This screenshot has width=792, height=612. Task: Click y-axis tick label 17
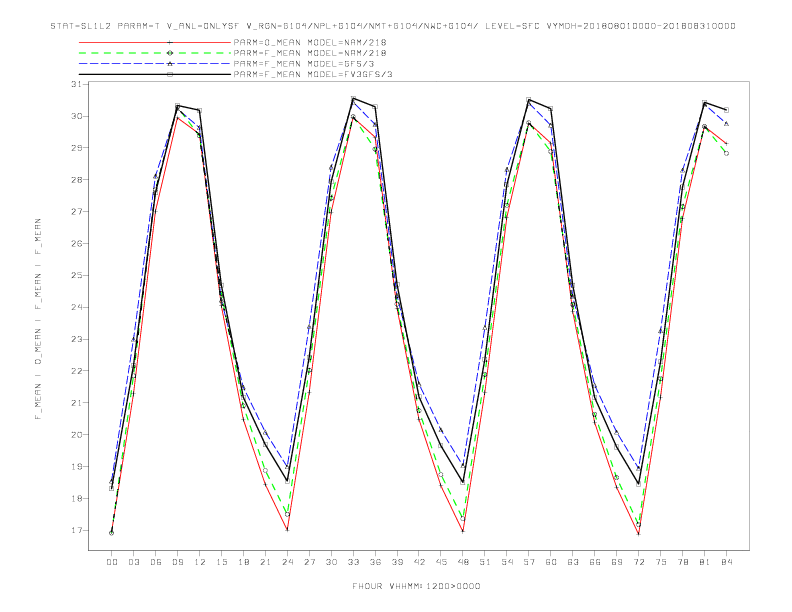click(x=76, y=530)
